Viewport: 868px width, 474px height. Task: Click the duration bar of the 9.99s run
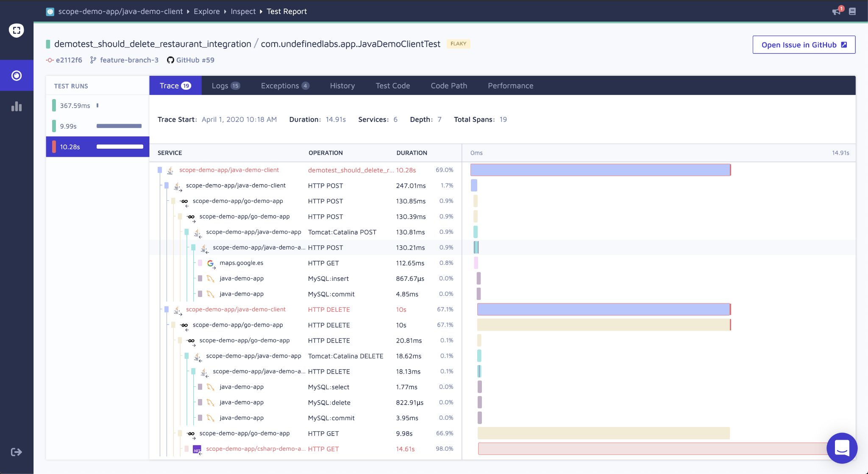click(x=119, y=126)
